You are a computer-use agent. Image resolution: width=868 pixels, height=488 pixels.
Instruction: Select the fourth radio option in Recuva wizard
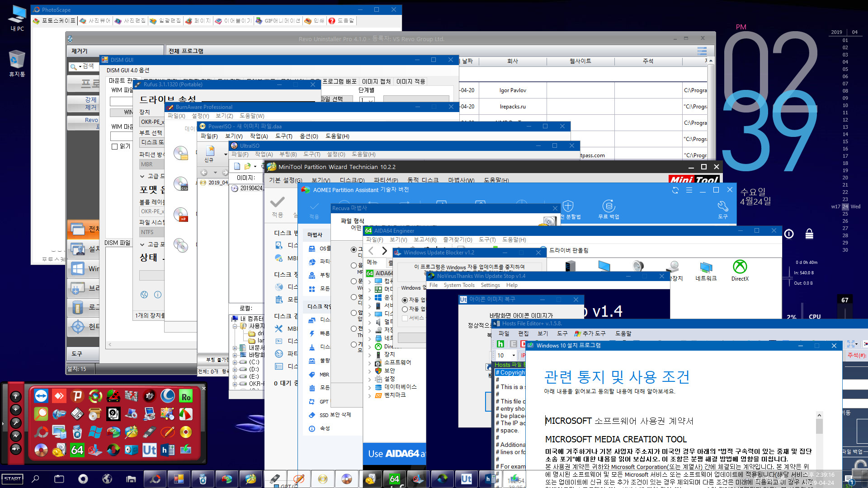[354, 297]
